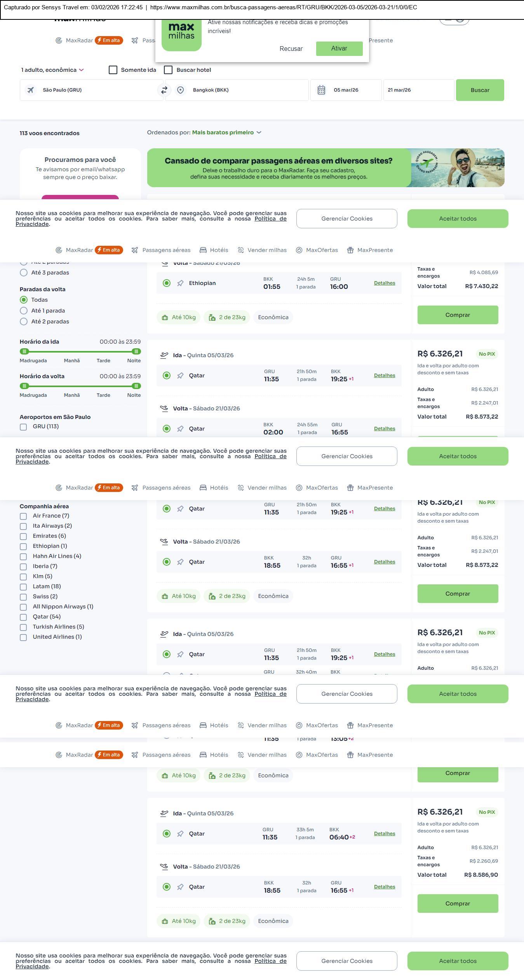The height and width of the screenshot is (980, 524).
Task: Go to the Hotéis menu item
Action: 214,250
